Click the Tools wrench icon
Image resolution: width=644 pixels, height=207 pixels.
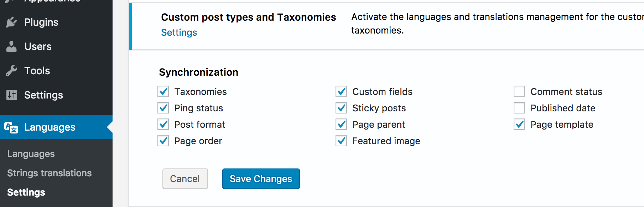pyautogui.click(x=12, y=70)
